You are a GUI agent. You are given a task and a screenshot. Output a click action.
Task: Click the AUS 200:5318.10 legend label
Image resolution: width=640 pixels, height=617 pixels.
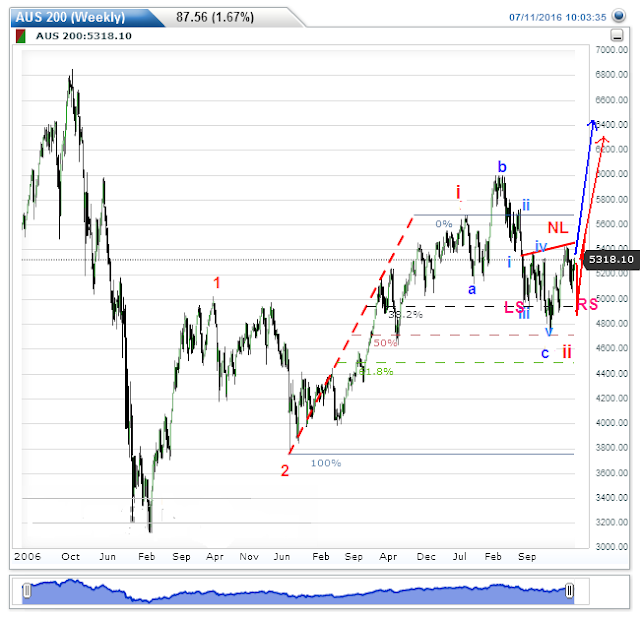[84, 36]
